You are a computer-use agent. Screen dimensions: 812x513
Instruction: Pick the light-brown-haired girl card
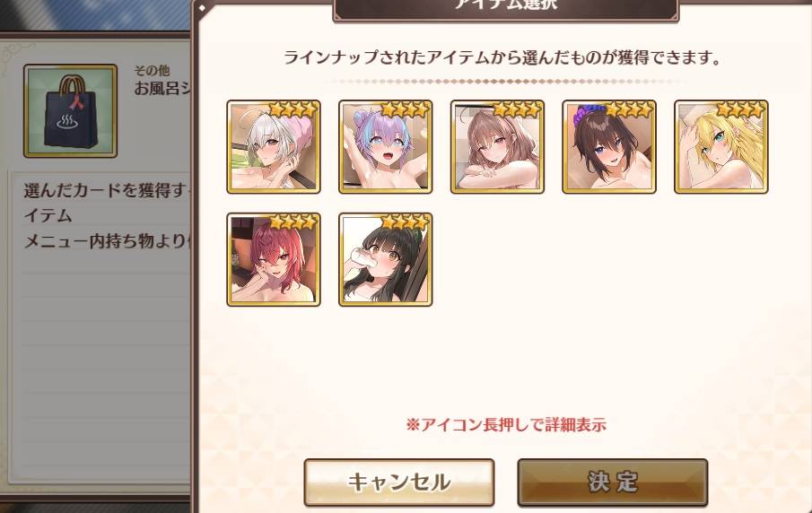coord(497,147)
